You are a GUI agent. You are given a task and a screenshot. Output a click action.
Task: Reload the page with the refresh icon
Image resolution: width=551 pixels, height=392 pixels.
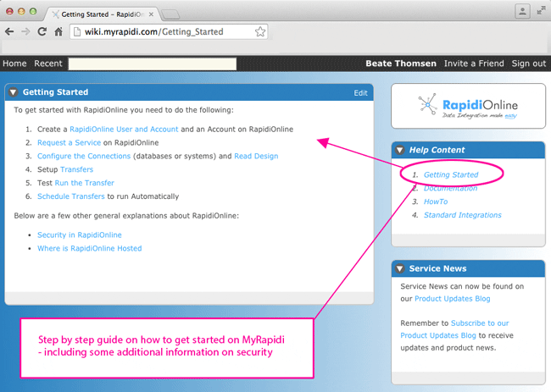pos(42,31)
